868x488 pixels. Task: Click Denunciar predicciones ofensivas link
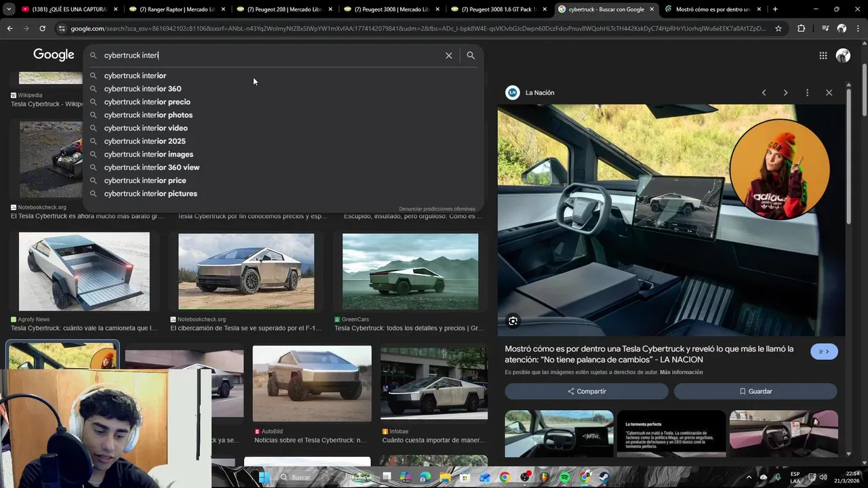pos(437,209)
